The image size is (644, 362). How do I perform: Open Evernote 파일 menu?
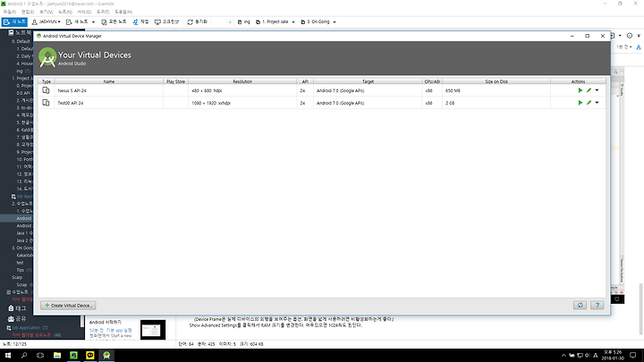10,12
